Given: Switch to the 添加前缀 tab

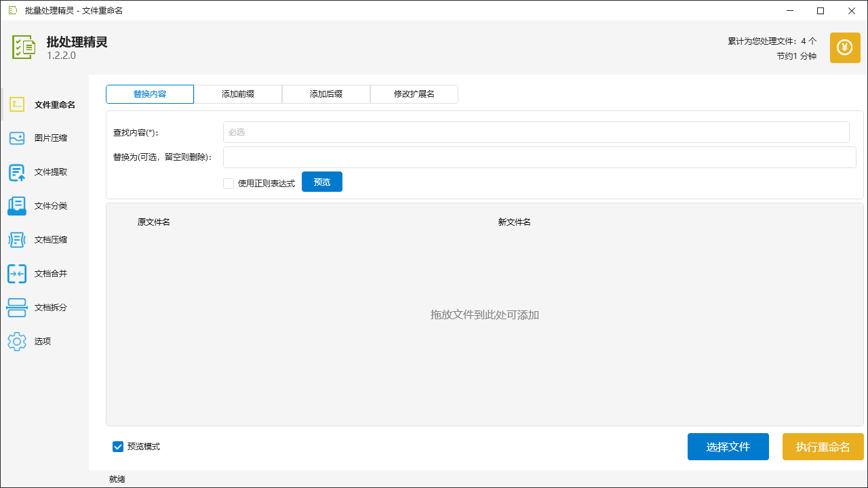Looking at the screenshot, I should 237,94.
